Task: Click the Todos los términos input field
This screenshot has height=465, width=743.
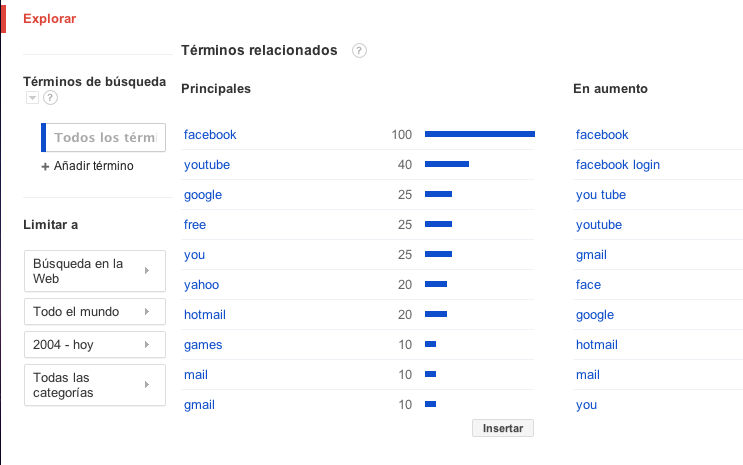Action: pos(105,138)
